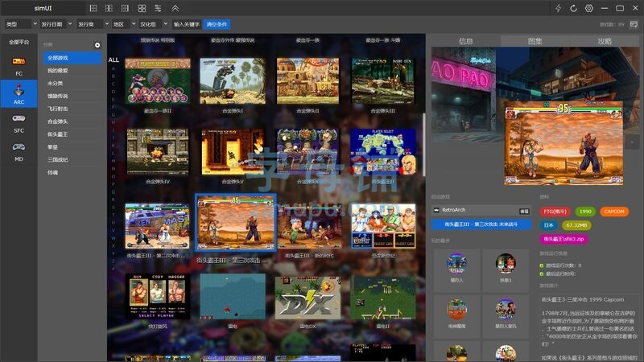The width and height of the screenshot is (644, 362).
Task: Click the refresh icon in title bar
Action: (x=573, y=8)
